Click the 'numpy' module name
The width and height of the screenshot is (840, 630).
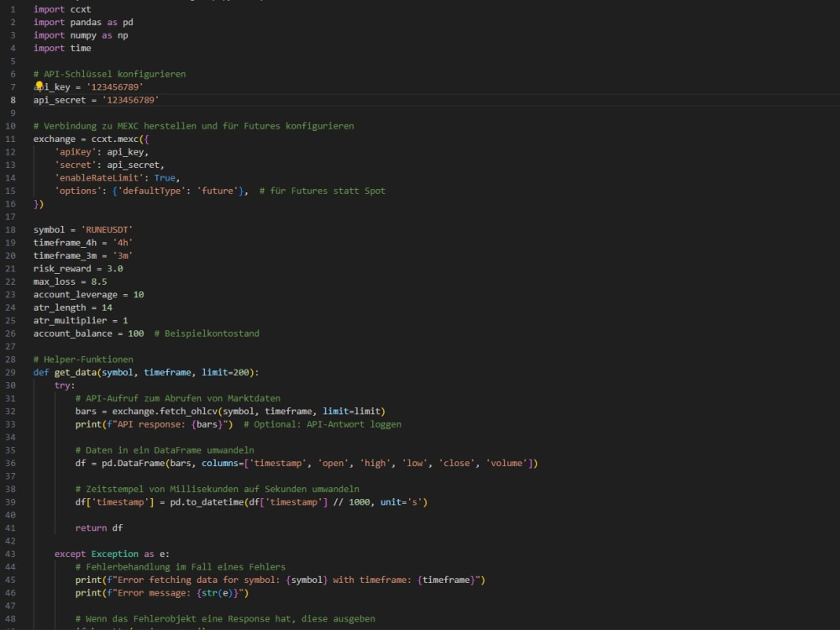coord(83,35)
